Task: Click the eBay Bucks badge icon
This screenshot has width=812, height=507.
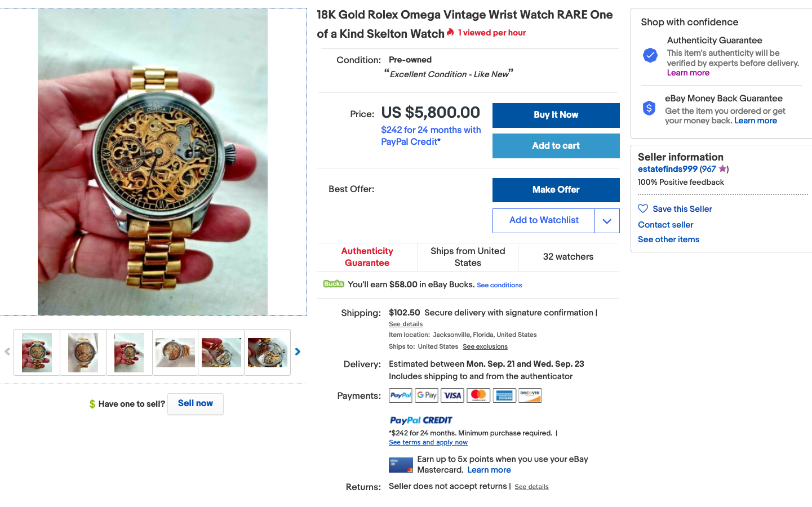Action: pos(334,284)
